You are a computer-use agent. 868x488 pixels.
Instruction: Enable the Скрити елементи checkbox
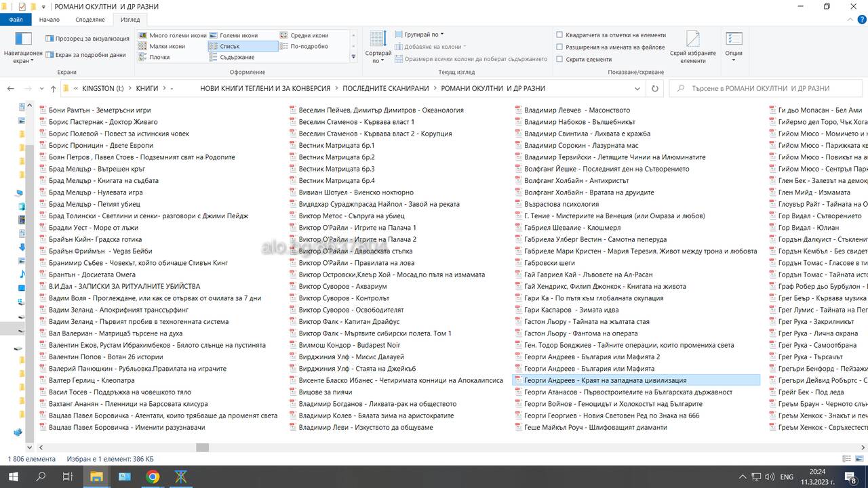[x=559, y=60]
